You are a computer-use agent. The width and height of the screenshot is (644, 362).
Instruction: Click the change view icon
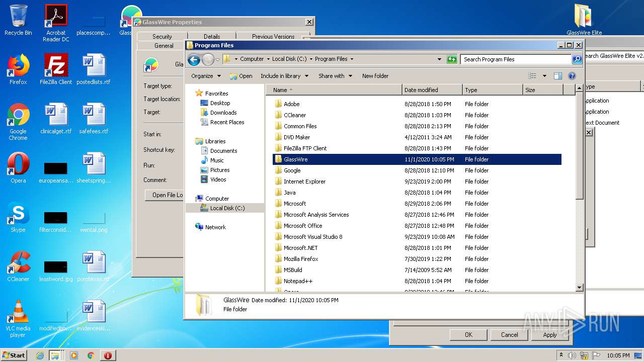(532, 76)
